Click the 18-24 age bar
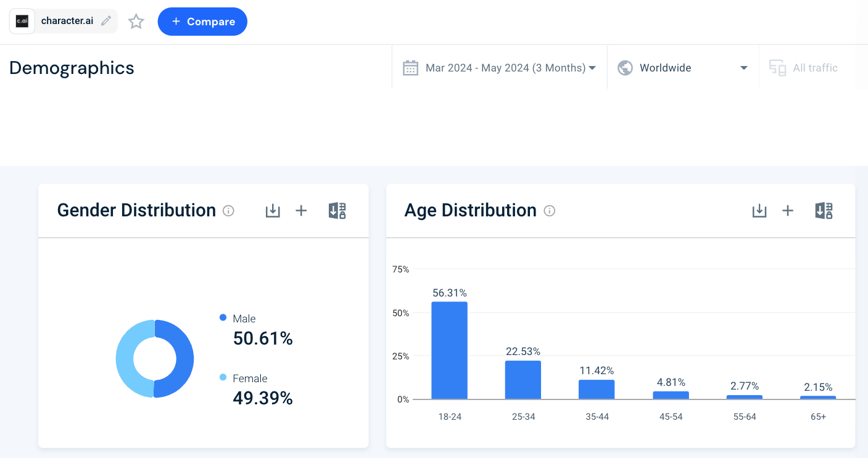 pos(449,350)
